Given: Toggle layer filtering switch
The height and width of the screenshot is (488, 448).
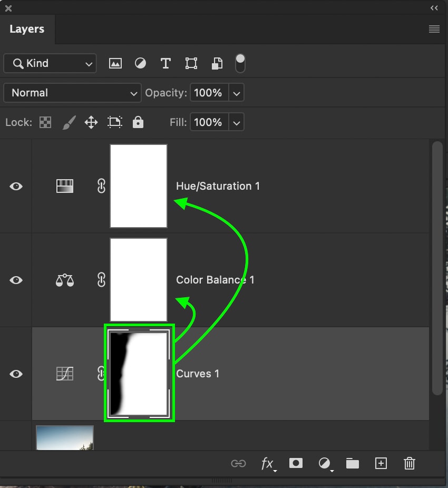Looking at the screenshot, I should (x=240, y=63).
